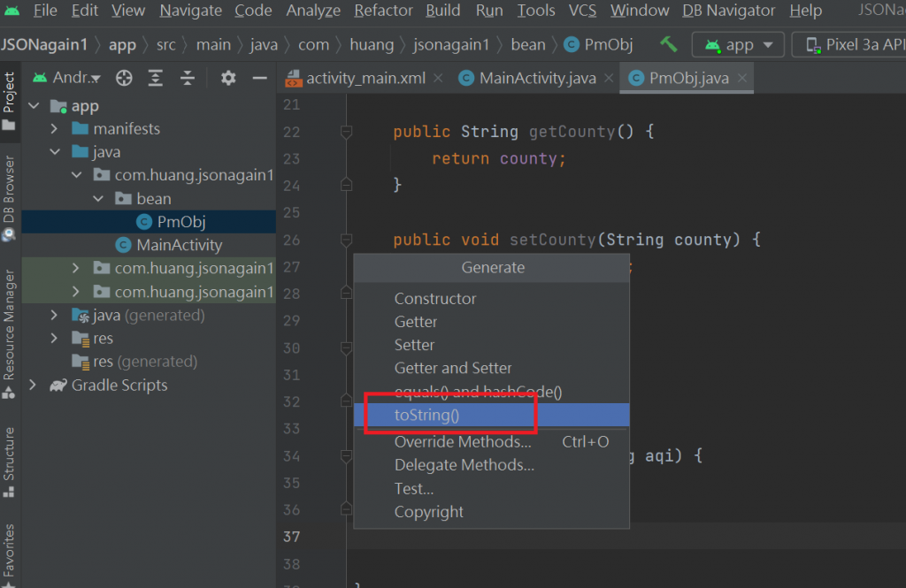
Task: Open the app run configuration dropdown
Action: tap(739, 44)
